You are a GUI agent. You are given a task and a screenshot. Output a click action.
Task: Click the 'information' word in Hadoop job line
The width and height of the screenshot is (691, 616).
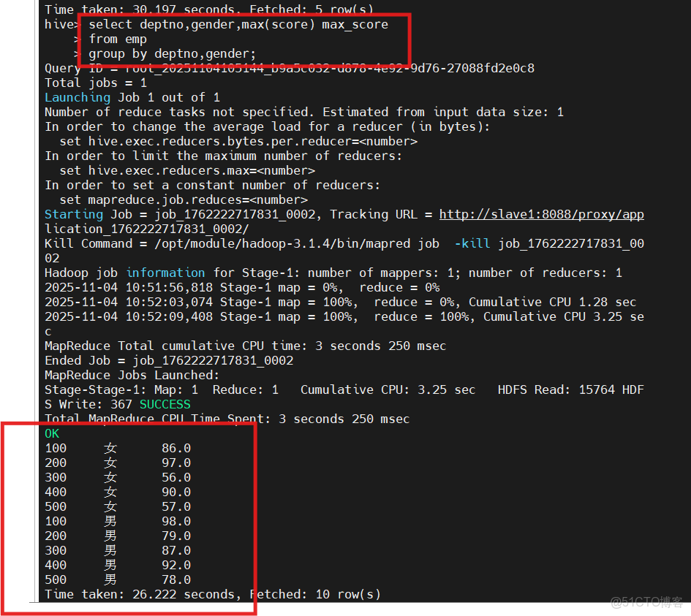166,273
